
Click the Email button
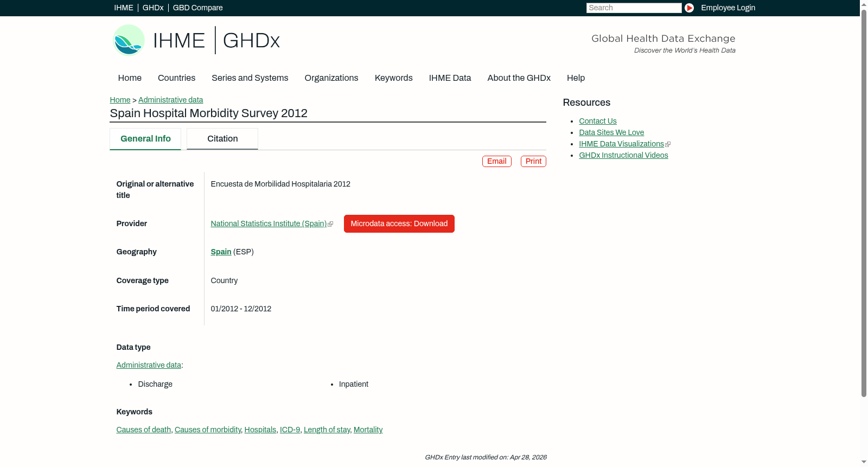[x=496, y=161]
